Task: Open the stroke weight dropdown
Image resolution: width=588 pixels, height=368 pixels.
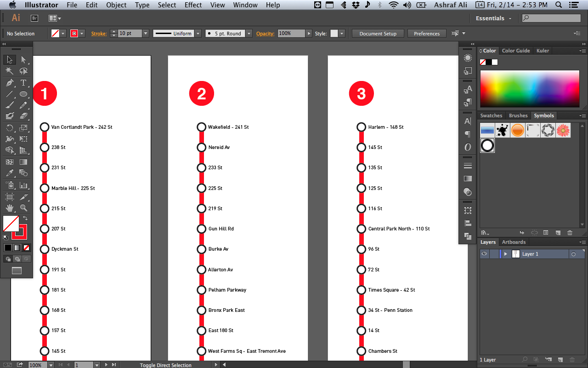Action: (x=146, y=34)
